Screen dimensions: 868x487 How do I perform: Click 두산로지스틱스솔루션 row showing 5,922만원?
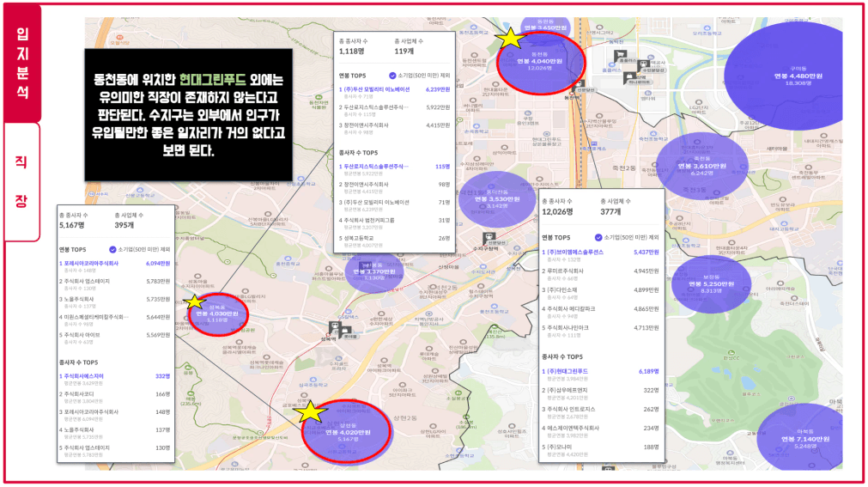pyautogui.click(x=394, y=110)
